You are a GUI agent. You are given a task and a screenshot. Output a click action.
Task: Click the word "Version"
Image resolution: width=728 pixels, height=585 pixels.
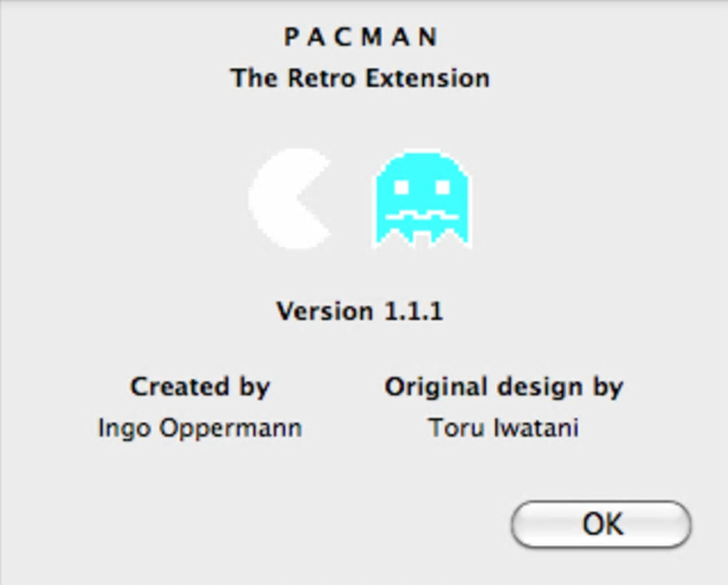pyautogui.click(x=325, y=311)
